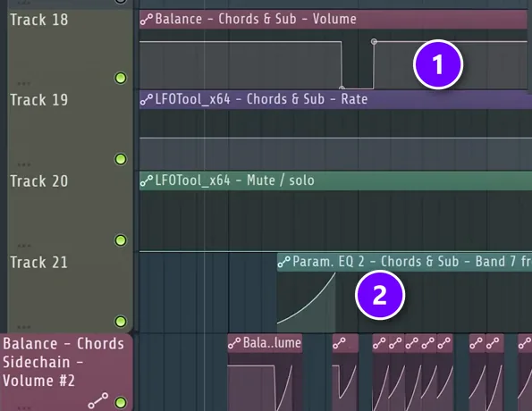Open Track 21 options dots
The width and height of the screenshot is (532, 411).
click(24, 327)
